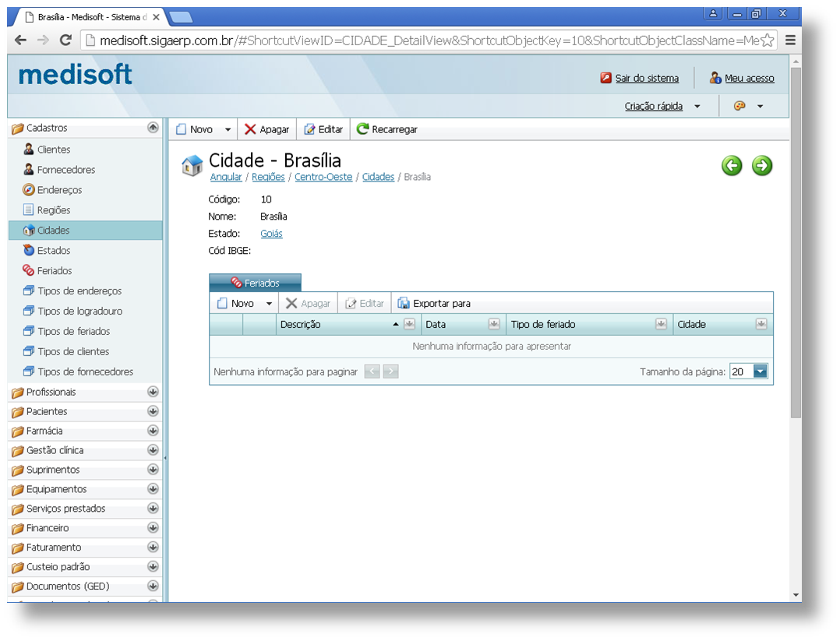Click the red Apagar X in the main toolbar
The width and height of the screenshot is (840, 641).
[x=250, y=129]
